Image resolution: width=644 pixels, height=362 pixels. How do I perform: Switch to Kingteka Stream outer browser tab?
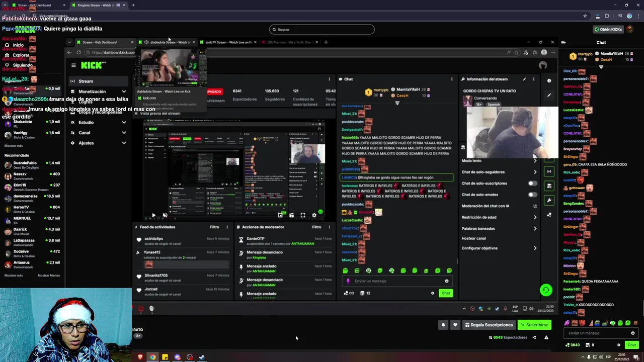pos(98,5)
